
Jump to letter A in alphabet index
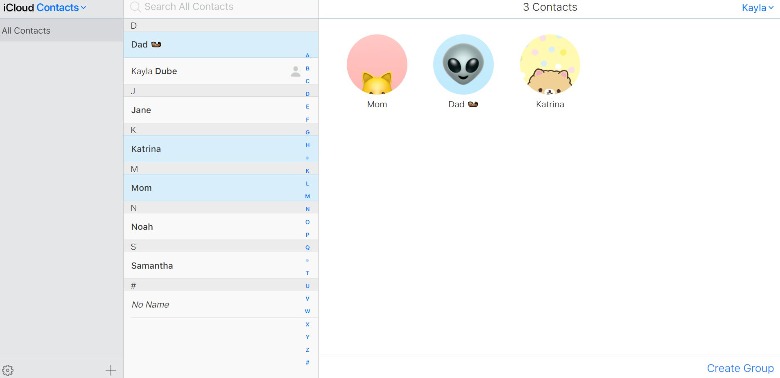[307, 55]
